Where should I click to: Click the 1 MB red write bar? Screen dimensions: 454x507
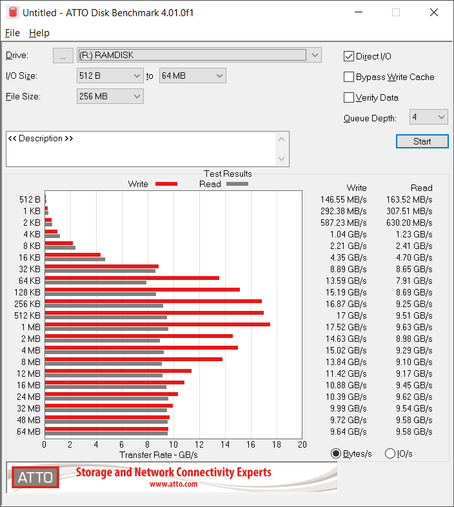157,324
